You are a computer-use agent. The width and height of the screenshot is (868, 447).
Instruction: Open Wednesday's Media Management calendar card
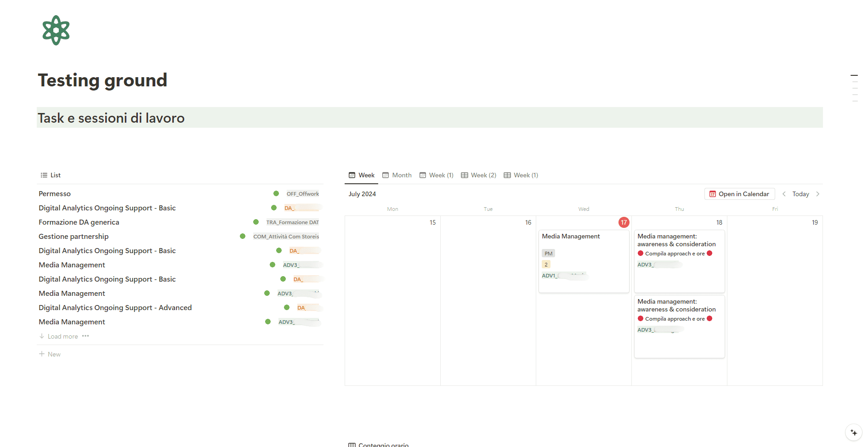tap(584, 261)
